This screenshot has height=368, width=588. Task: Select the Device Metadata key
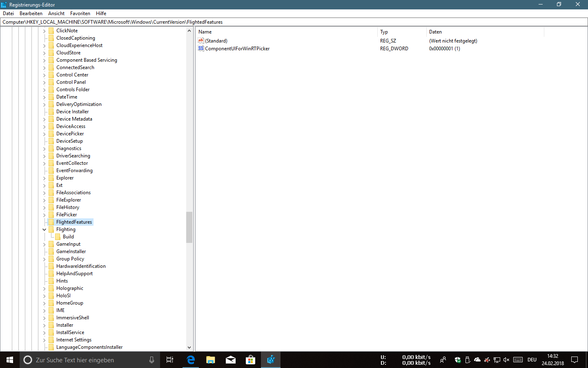pyautogui.click(x=74, y=119)
